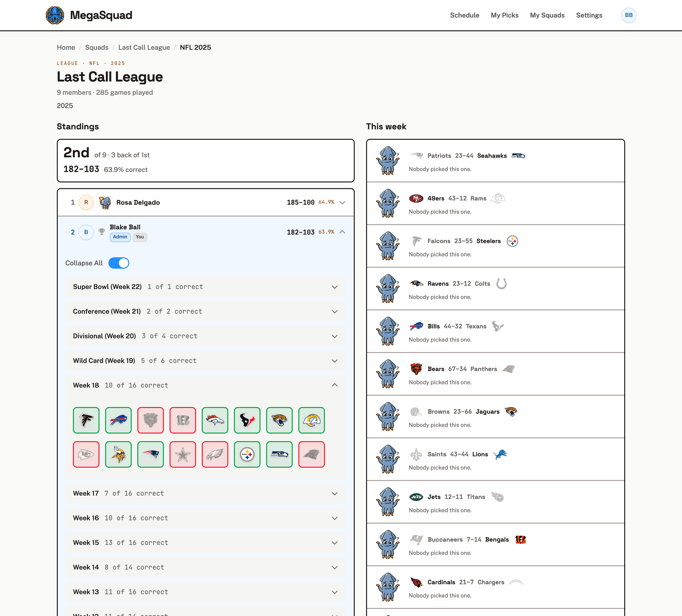682x616 pixels.
Task: Click the Admin badge under Blake Ball
Action: point(120,237)
